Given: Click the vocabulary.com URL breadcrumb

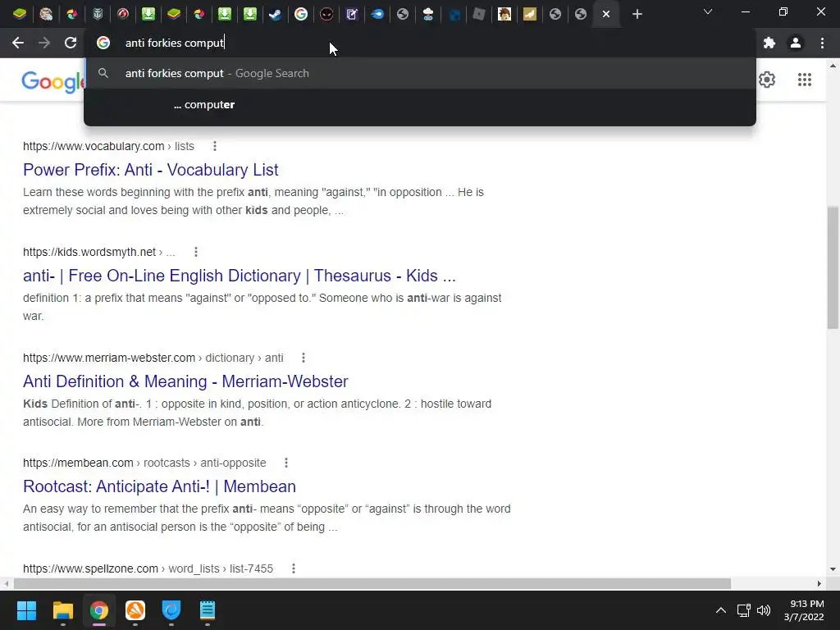Looking at the screenshot, I should (x=108, y=146).
